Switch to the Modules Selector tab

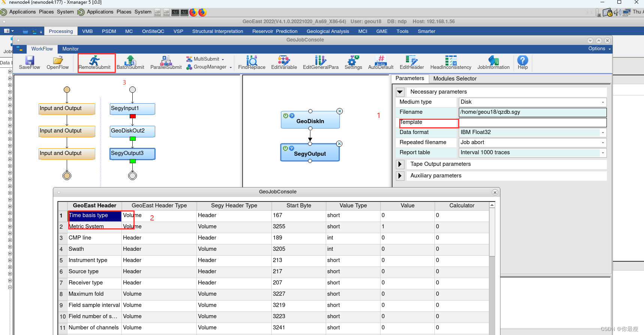(x=455, y=79)
